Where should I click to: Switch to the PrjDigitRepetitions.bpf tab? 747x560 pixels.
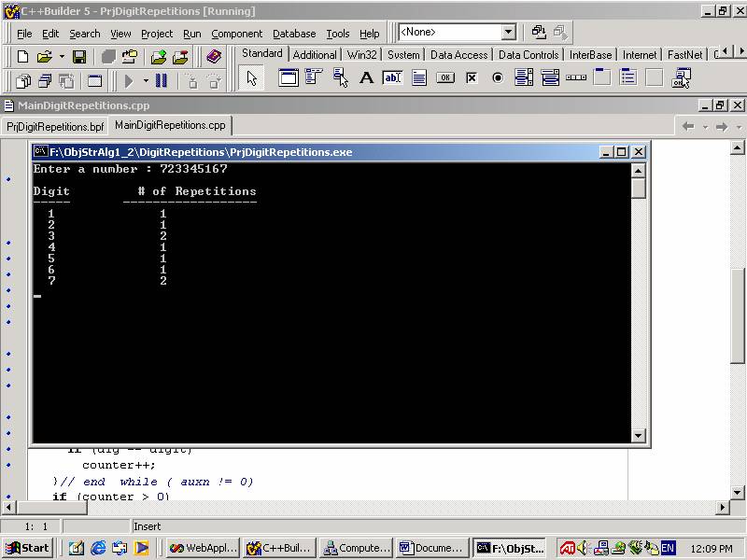[55, 126]
